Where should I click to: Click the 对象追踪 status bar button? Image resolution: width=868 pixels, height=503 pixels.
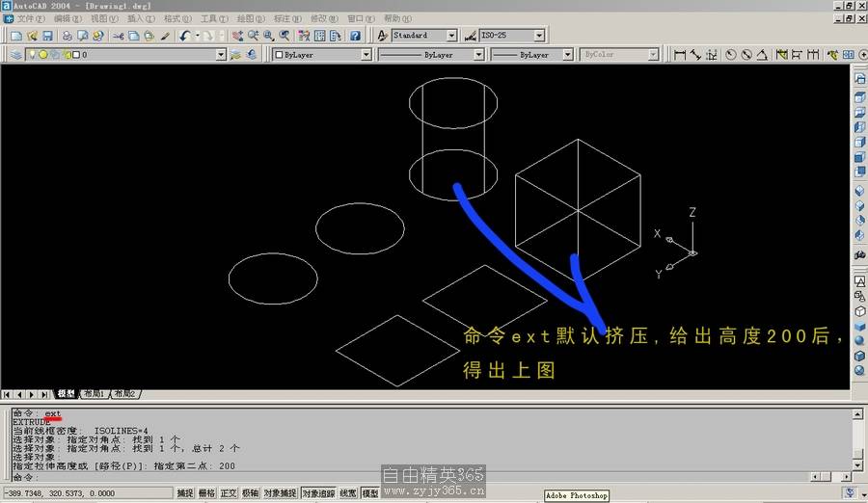point(318,493)
